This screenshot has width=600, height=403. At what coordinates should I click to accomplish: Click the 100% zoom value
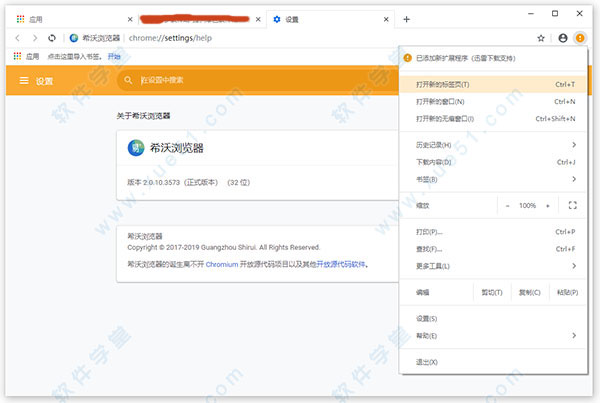pyautogui.click(x=527, y=206)
